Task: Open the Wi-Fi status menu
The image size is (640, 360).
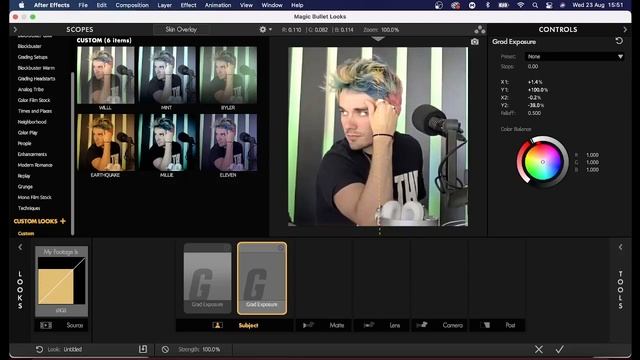Action: (x=520, y=5)
